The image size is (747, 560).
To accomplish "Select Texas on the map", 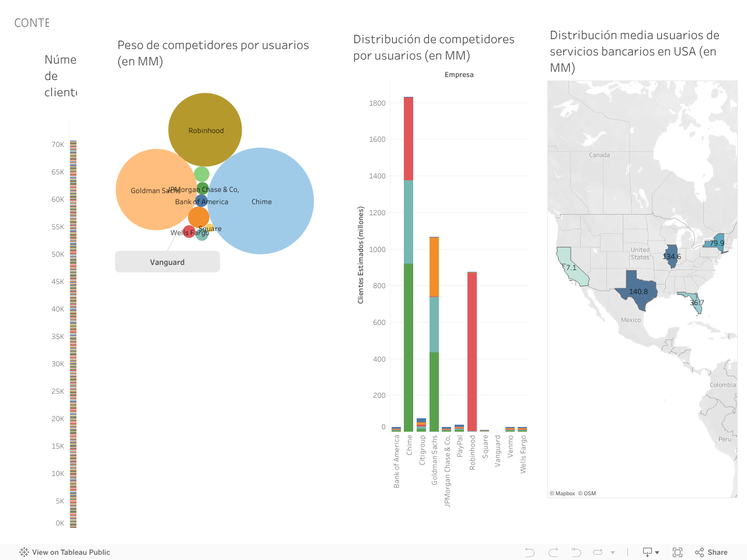I will [x=636, y=286].
